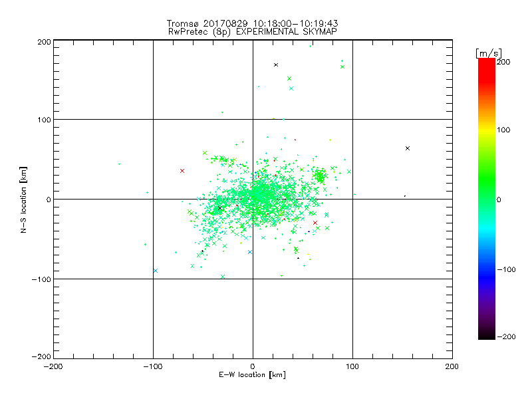Select the black X marker near the top north

click(x=276, y=65)
